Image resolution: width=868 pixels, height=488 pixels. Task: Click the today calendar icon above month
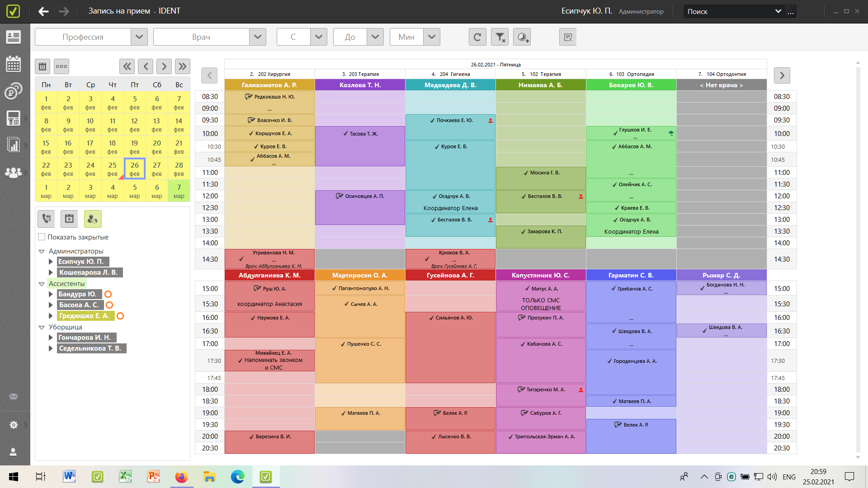[42, 66]
